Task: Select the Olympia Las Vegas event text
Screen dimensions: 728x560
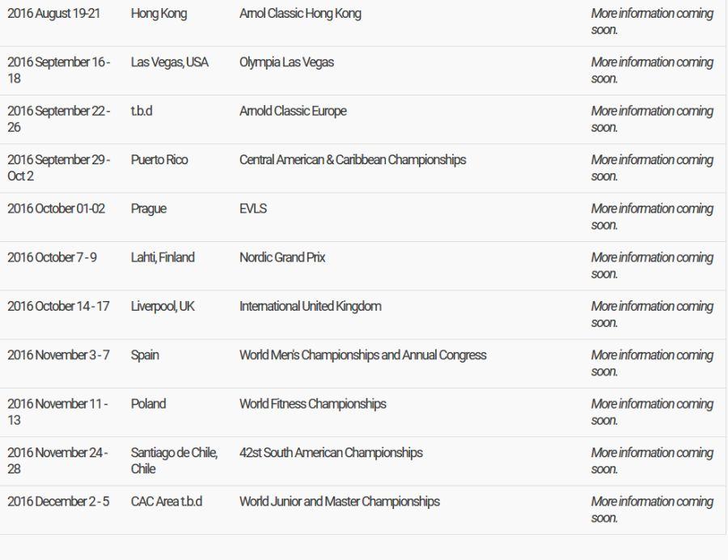Action: (x=286, y=62)
